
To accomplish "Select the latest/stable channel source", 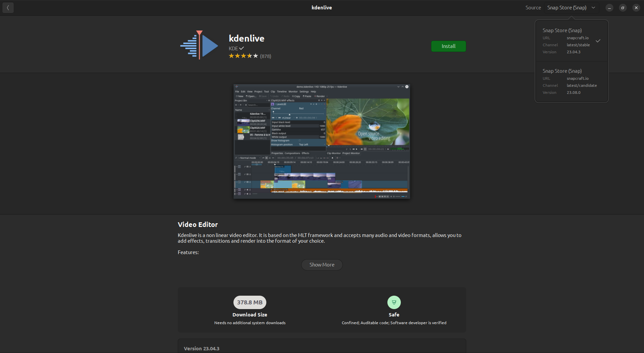I will [572, 41].
